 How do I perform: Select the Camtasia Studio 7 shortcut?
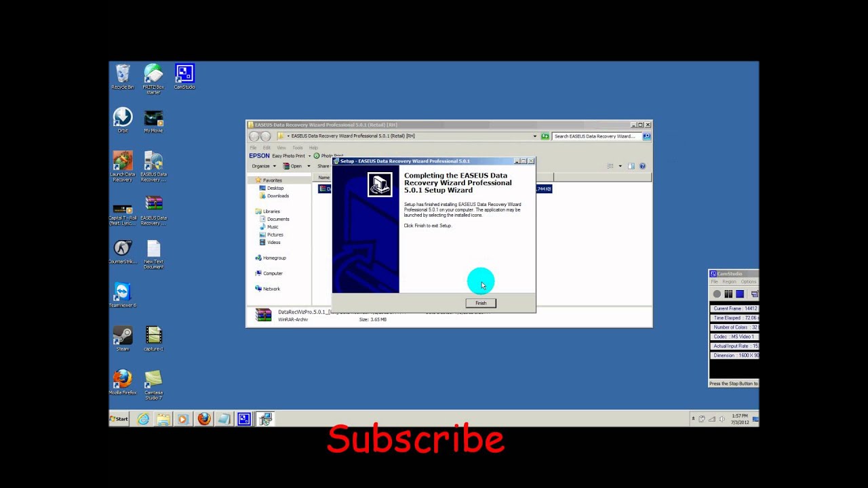click(153, 384)
